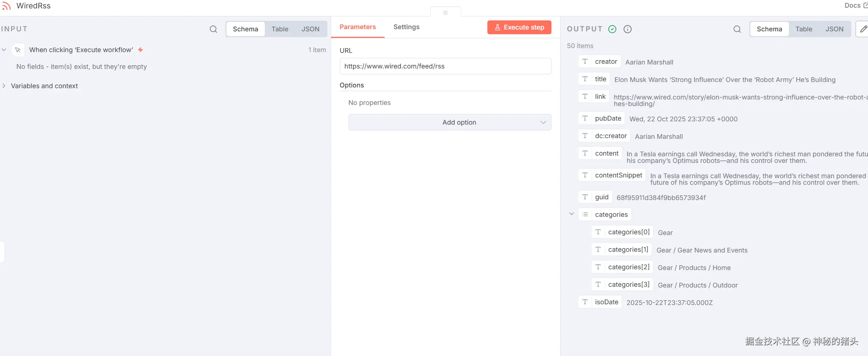This screenshot has height=356, width=868.
Task: Edit output with the pencil icon
Action: [863, 29]
